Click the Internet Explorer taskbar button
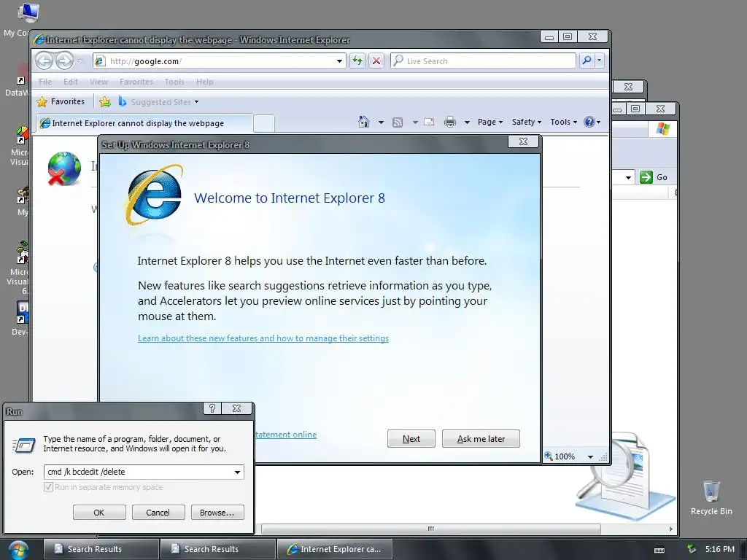 click(334, 549)
